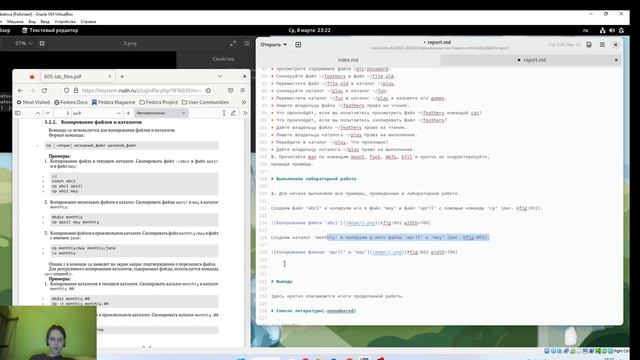Click the '# Выводы' heading in the editor

pos(282,282)
